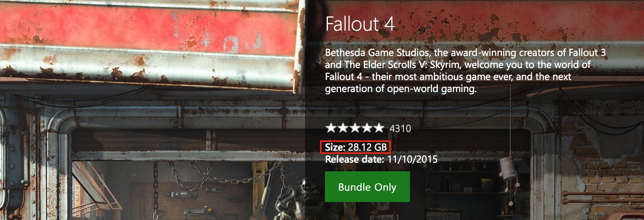
Task: Click the hanging tin can in artwork
Action: coord(508,168)
